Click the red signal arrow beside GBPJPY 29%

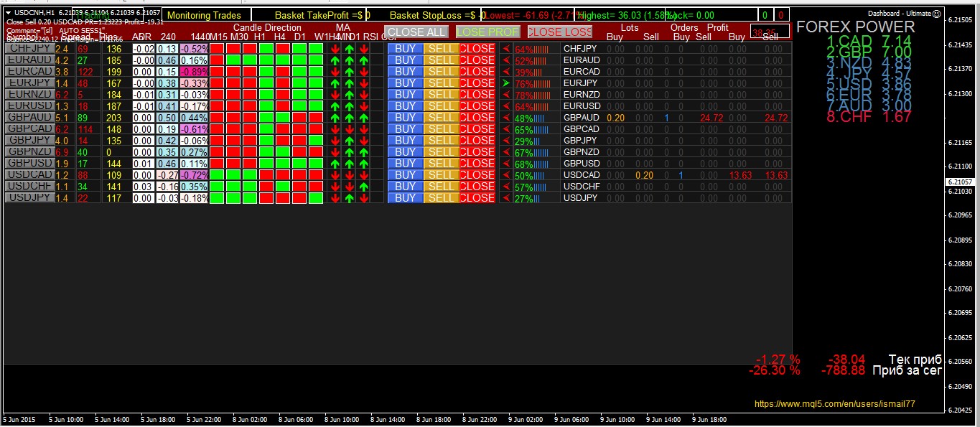(x=507, y=141)
